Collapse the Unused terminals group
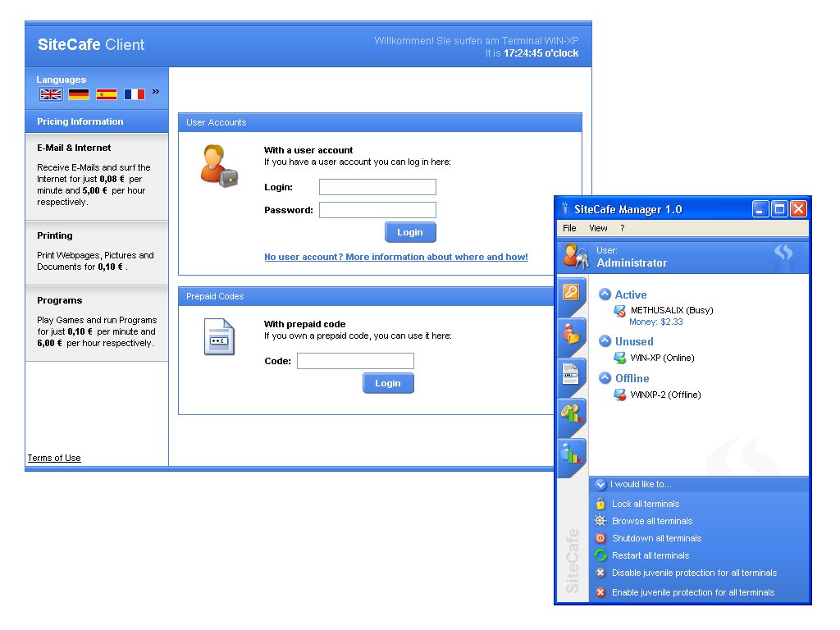Viewport: 840px width, 630px height. point(605,341)
